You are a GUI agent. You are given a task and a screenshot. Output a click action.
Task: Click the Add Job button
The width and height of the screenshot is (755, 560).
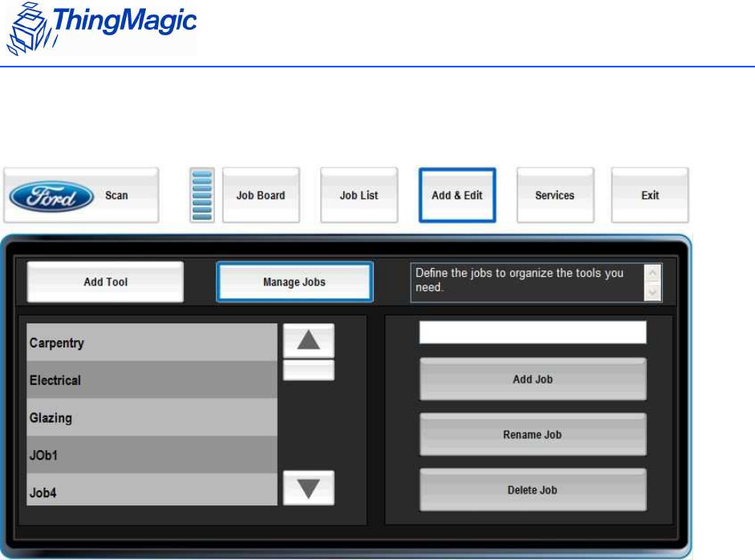click(533, 379)
